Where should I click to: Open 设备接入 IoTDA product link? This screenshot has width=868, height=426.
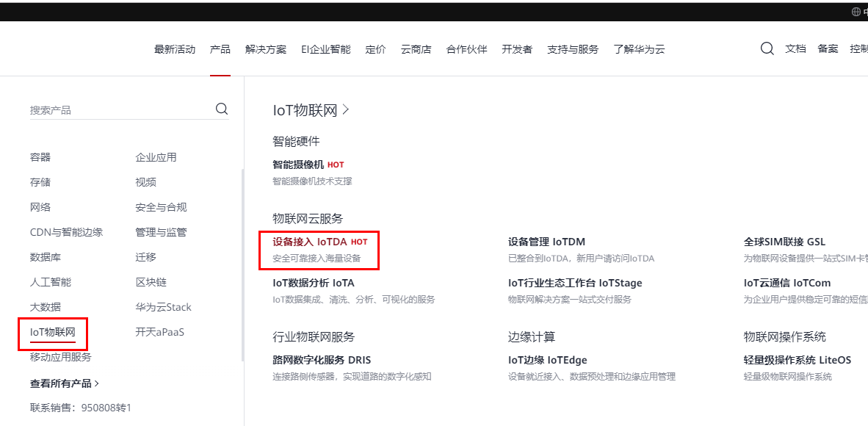point(310,242)
